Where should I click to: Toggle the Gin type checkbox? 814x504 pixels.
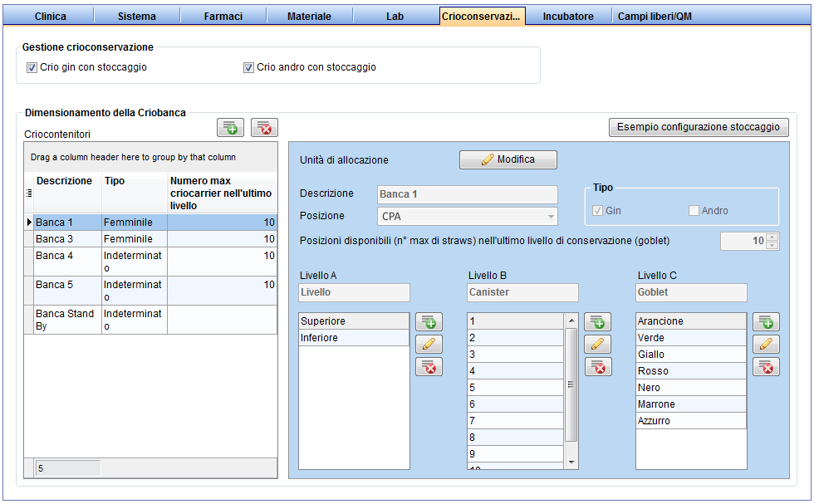coord(597,211)
